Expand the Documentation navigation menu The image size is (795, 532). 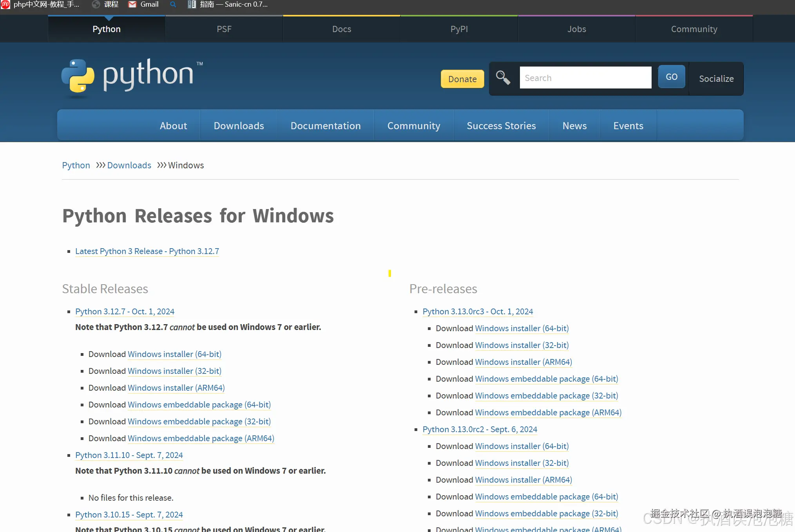[325, 126]
